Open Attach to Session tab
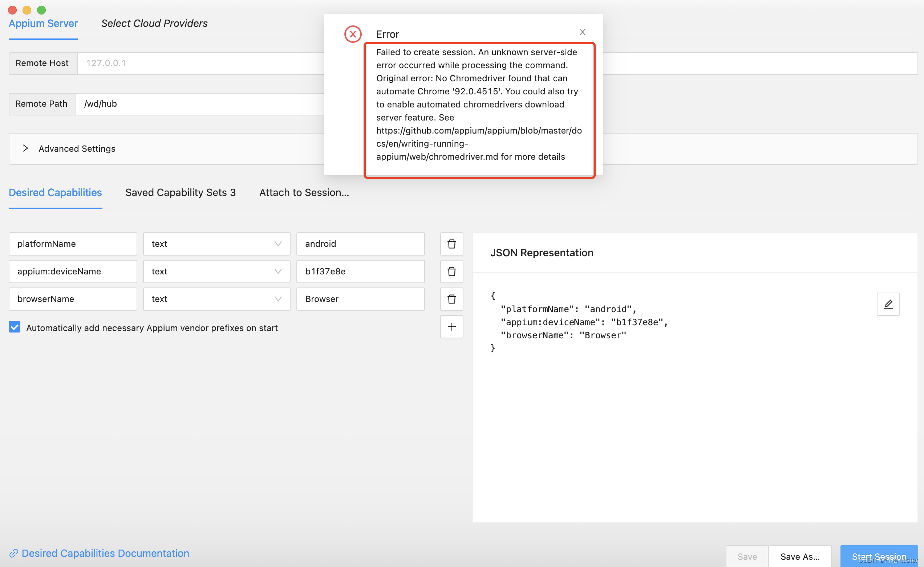This screenshot has height=567, width=924. click(304, 192)
